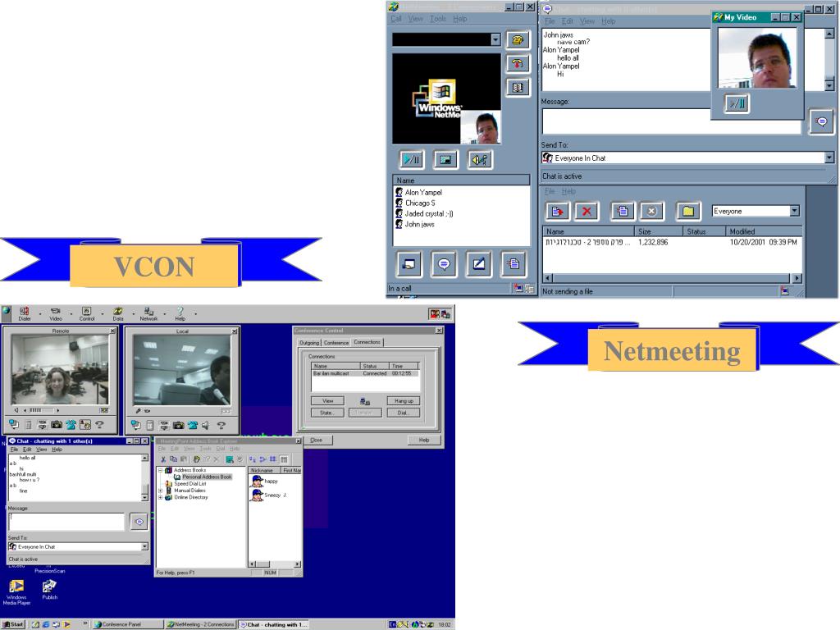Click the View button in Connections
The height and width of the screenshot is (630, 840).
point(328,400)
